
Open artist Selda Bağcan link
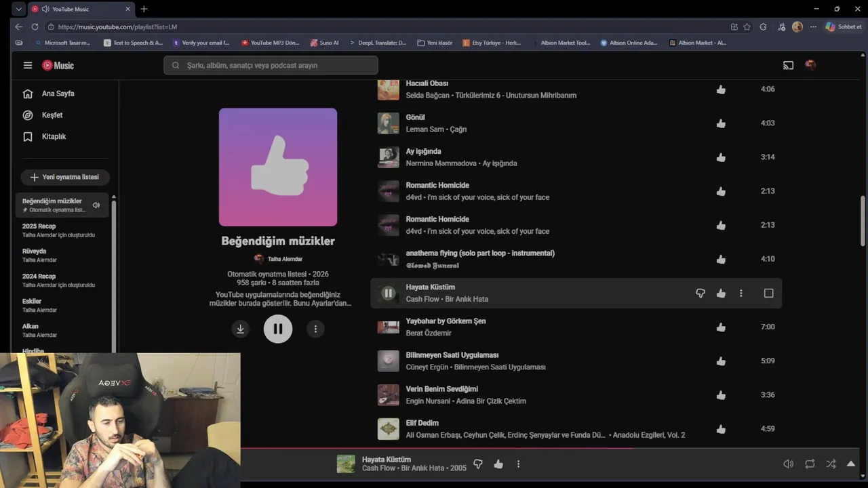pos(427,96)
